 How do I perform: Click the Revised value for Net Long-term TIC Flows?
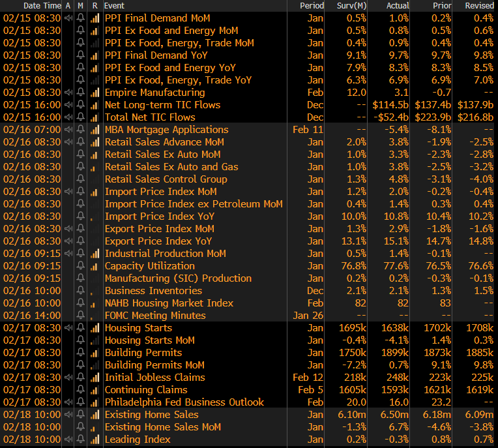tap(475, 105)
